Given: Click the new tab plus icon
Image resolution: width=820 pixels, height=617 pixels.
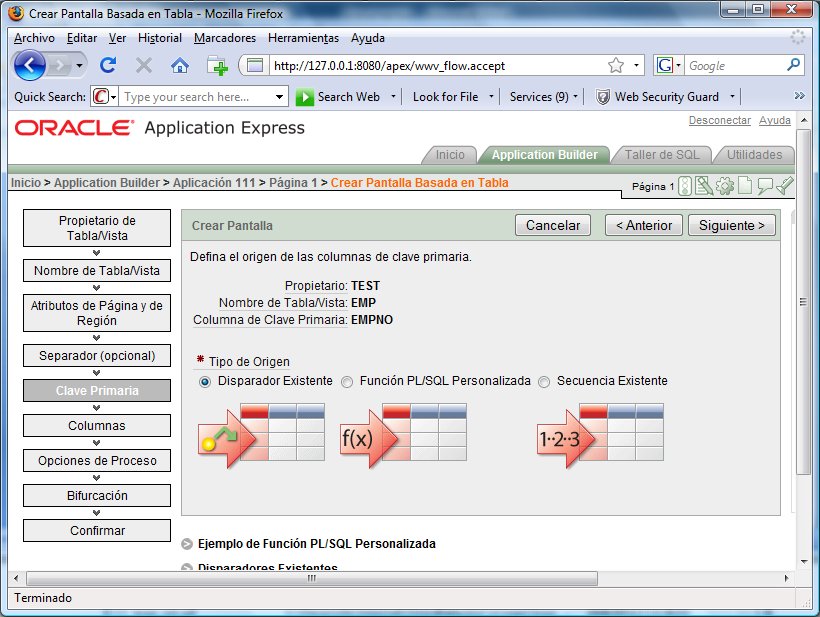Looking at the screenshot, I should click(x=217, y=66).
